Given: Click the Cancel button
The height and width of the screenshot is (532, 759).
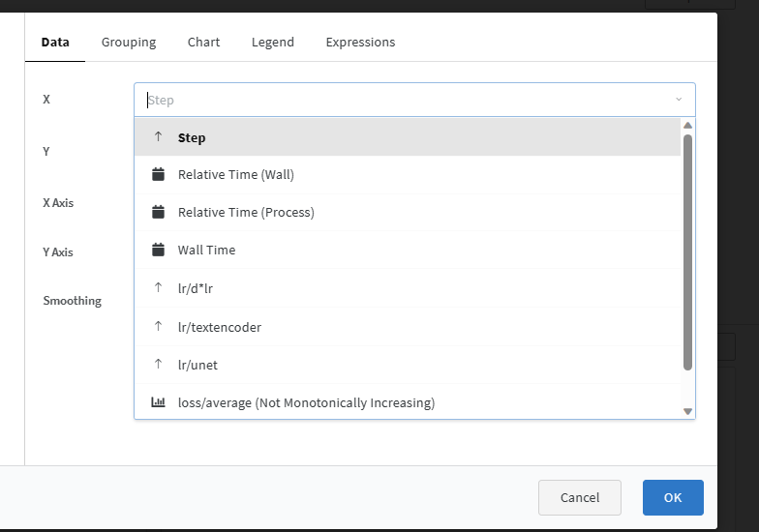Looking at the screenshot, I should click(x=580, y=497).
